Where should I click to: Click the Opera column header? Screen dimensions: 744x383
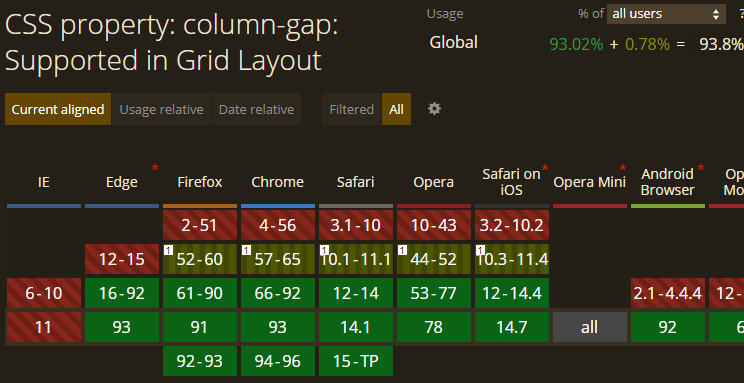(x=434, y=182)
